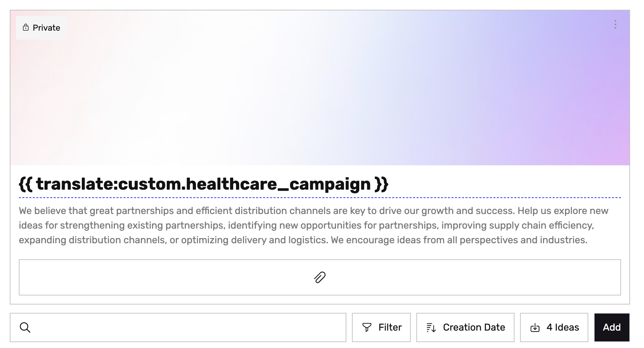Click the paperclip attachment icon
The width and height of the screenshot is (644, 348).
click(320, 277)
